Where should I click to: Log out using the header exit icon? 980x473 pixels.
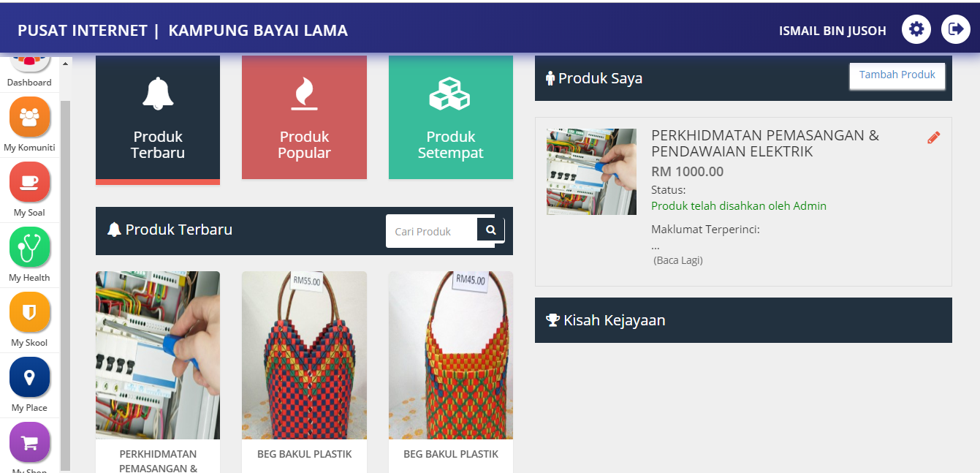956,30
